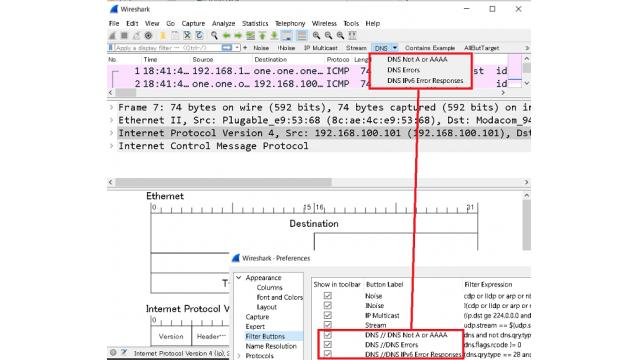
Task: Expand Internet Control Message Protocol row
Action: point(111,146)
